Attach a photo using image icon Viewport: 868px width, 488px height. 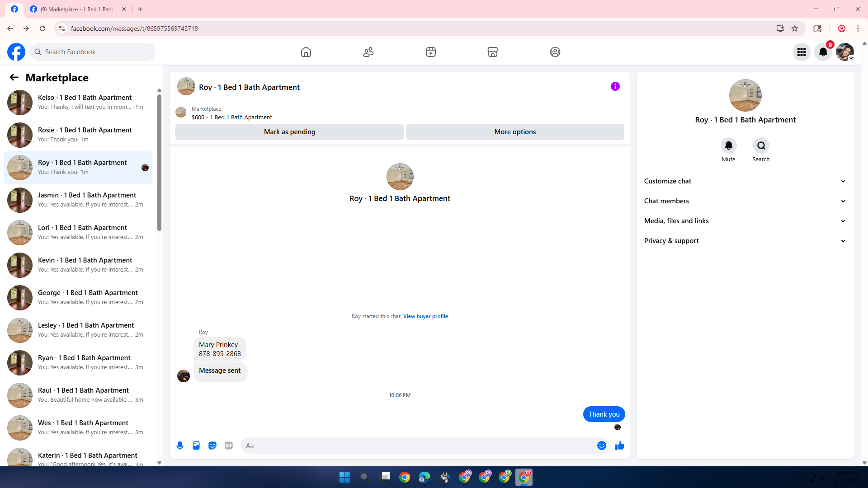(196, 446)
